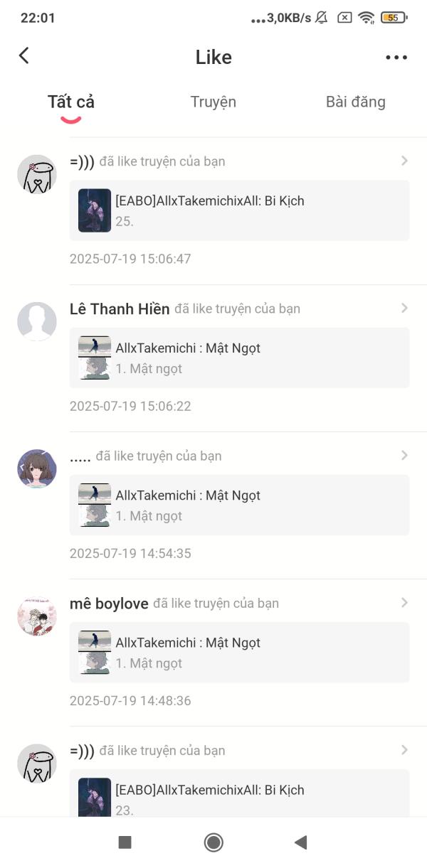
Task: Open the Lê Thanh Hiền profile avatar
Action: click(37, 321)
